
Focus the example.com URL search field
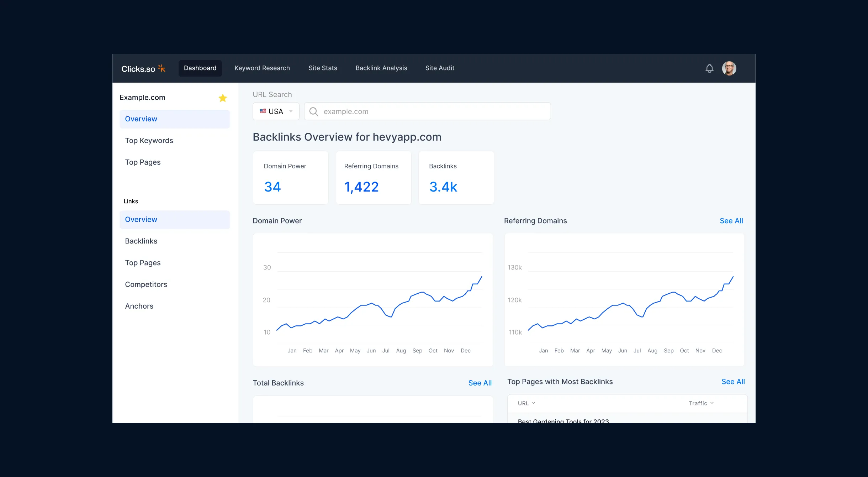pos(427,111)
